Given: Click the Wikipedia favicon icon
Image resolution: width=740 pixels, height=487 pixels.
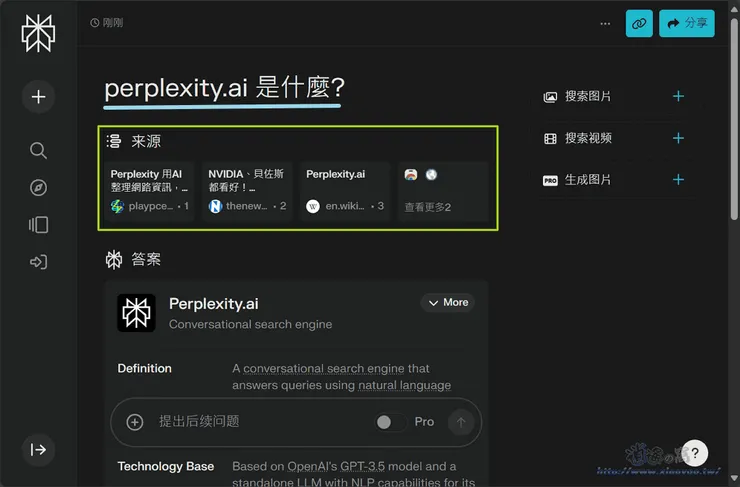Looking at the screenshot, I should (x=313, y=206).
